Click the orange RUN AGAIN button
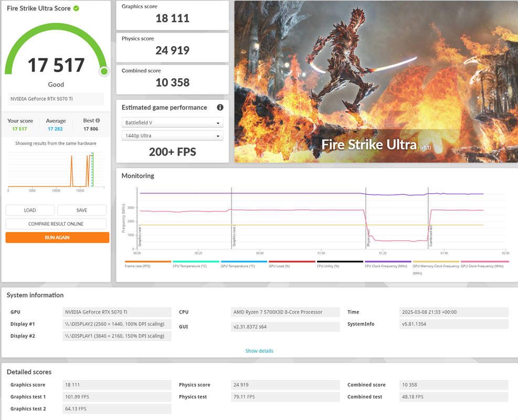 [57, 238]
